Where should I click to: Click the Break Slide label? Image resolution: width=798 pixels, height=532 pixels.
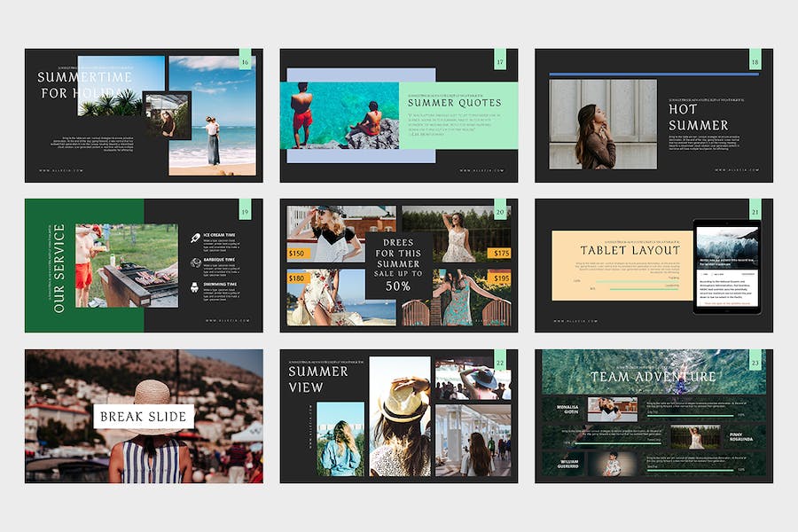coord(144,417)
